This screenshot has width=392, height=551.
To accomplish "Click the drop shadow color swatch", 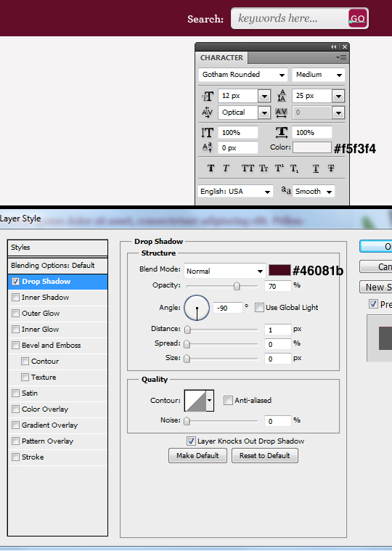I will (279, 270).
